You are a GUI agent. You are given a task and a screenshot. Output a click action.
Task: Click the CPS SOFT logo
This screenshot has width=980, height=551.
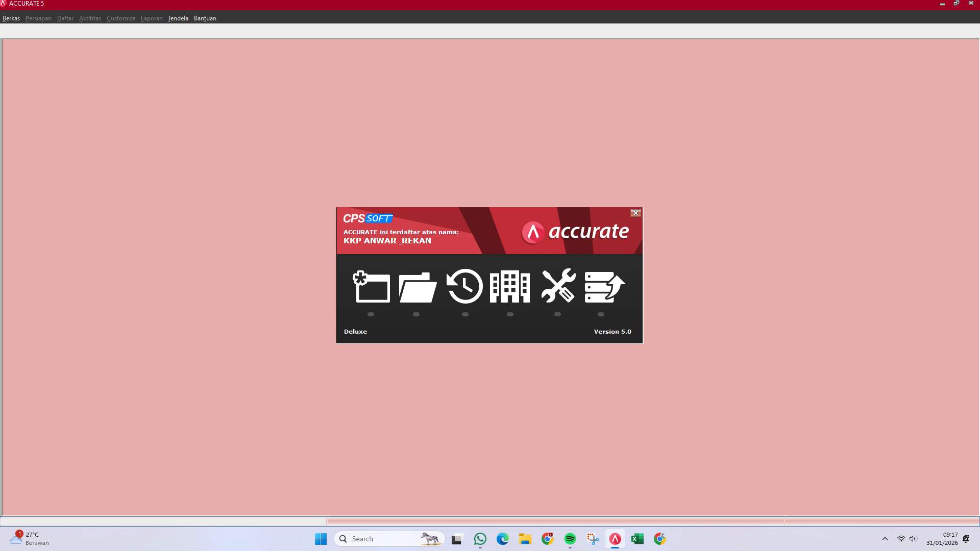click(x=368, y=218)
